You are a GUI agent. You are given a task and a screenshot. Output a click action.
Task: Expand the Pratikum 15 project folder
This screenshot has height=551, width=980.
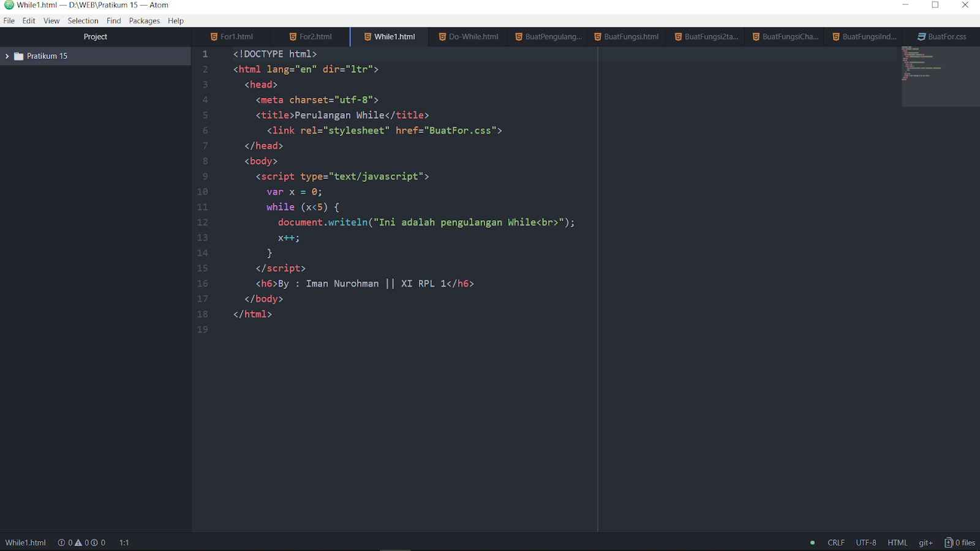[6, 56]
